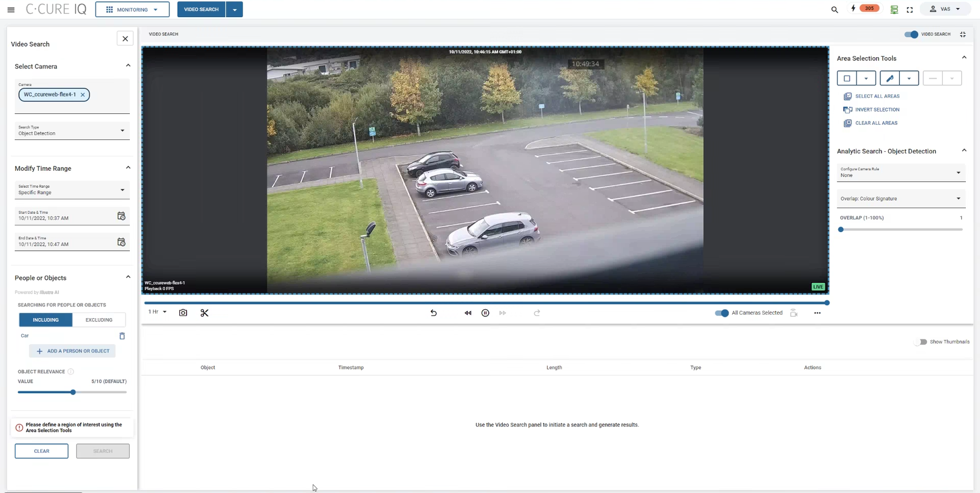Toggle the Video Search switch off
This screenshot has height=493, width=980.
tap(911, 34)
